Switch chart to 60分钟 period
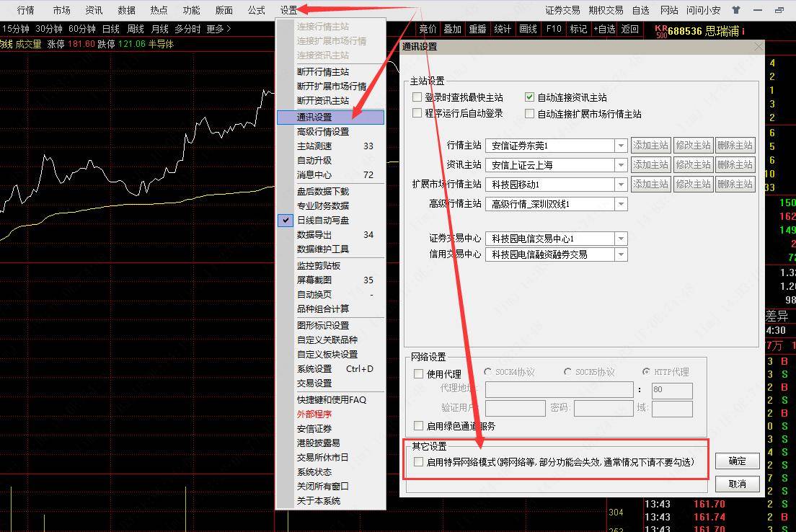Viewport: 796px width, 532px height. tap(81, 29)
